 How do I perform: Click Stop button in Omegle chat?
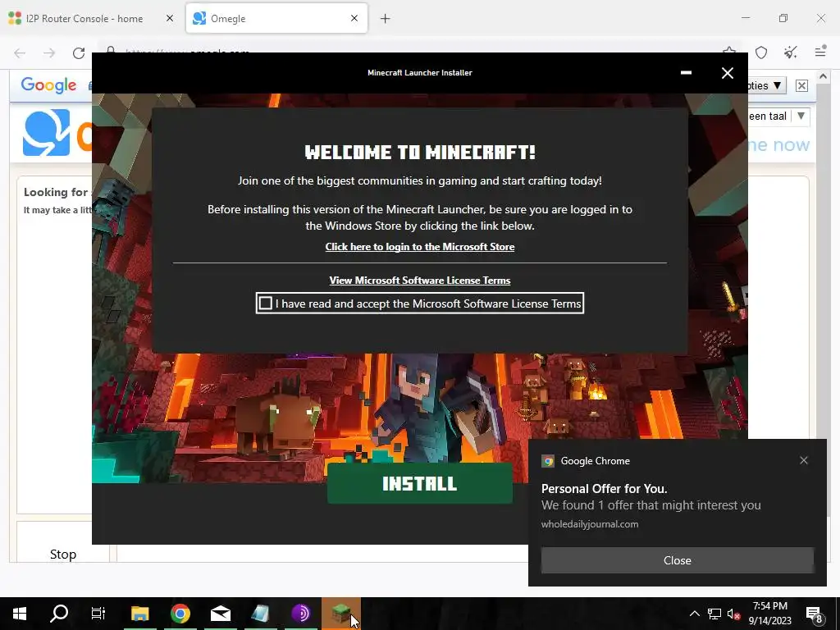62,554
